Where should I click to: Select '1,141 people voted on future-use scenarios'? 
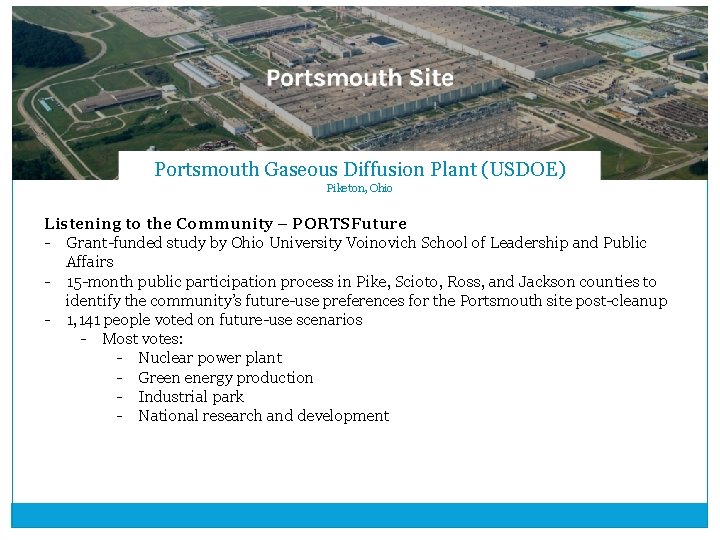click(214, 320)
